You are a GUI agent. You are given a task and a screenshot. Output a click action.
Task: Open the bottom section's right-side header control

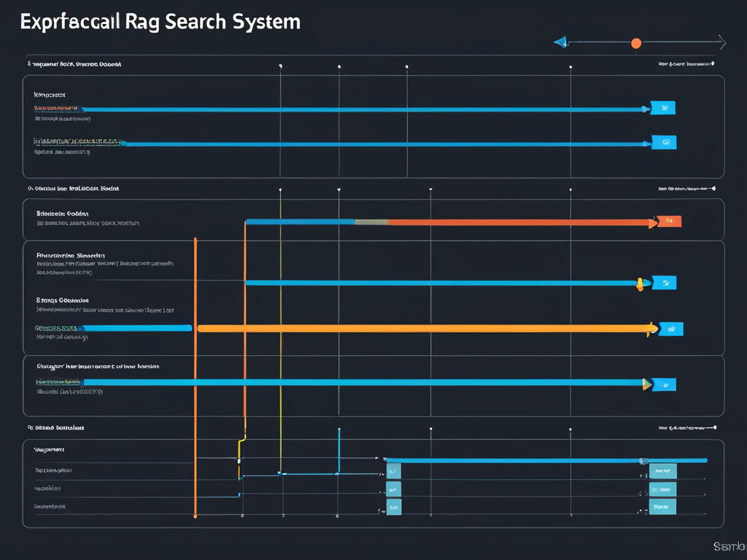pos(686,428)
